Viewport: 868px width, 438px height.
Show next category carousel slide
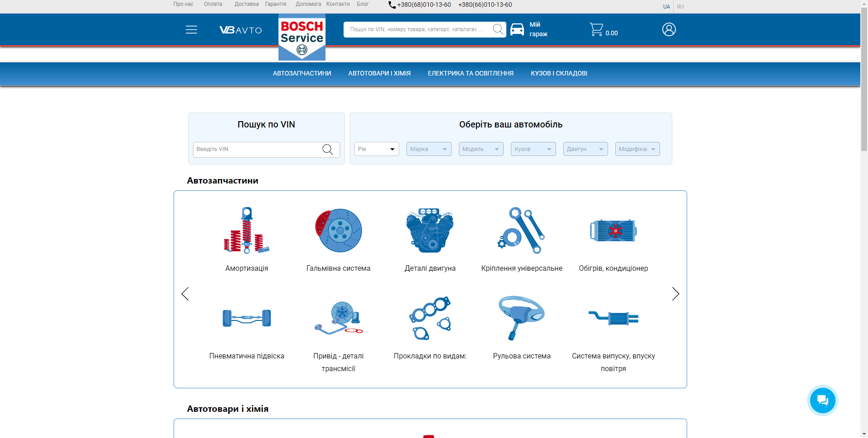pyautogui.click(x=675, y=294)
